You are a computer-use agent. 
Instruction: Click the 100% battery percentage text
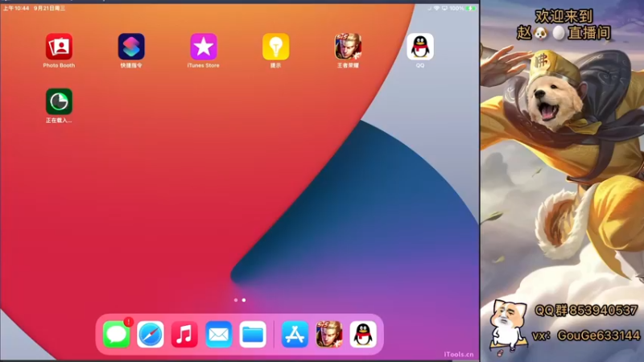point(456,8)
